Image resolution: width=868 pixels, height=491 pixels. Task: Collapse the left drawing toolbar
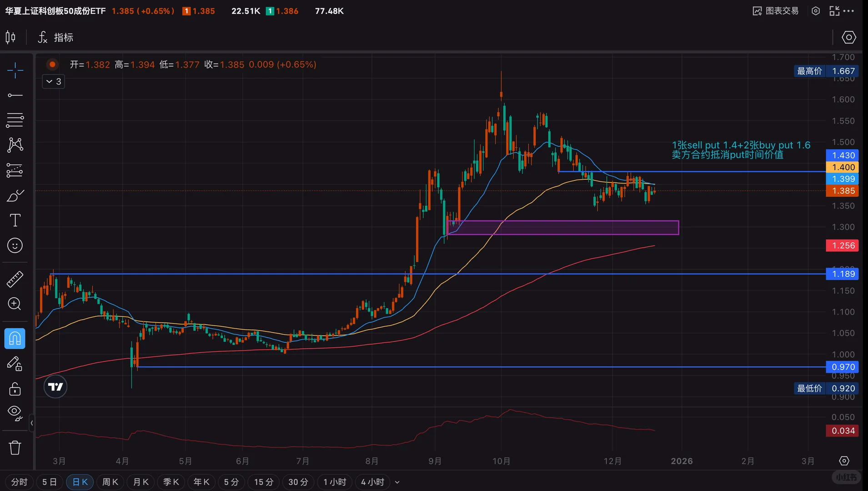pyautogui.click(x=31, y=423)
